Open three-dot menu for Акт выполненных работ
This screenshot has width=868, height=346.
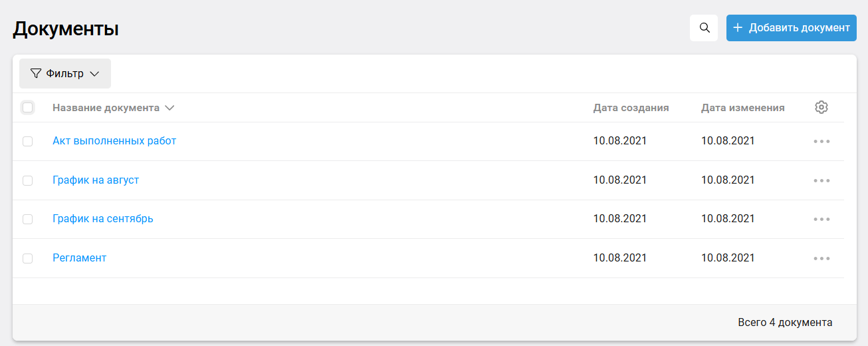821,141
